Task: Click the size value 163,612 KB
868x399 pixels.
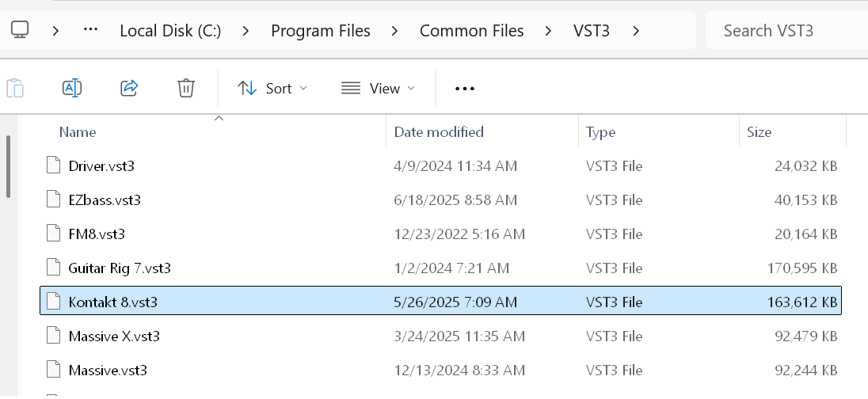Action: tap(802, 302)
